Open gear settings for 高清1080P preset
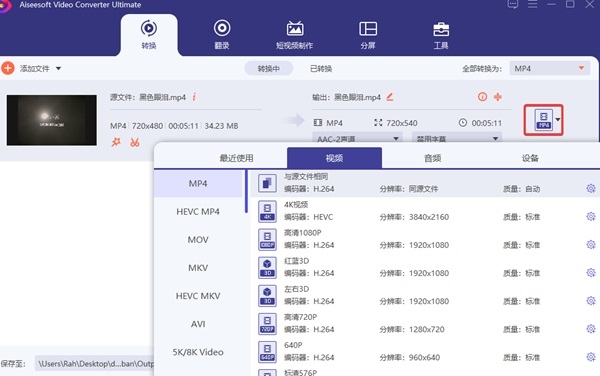This screenshot has height=376, width=600. [591, 244]
